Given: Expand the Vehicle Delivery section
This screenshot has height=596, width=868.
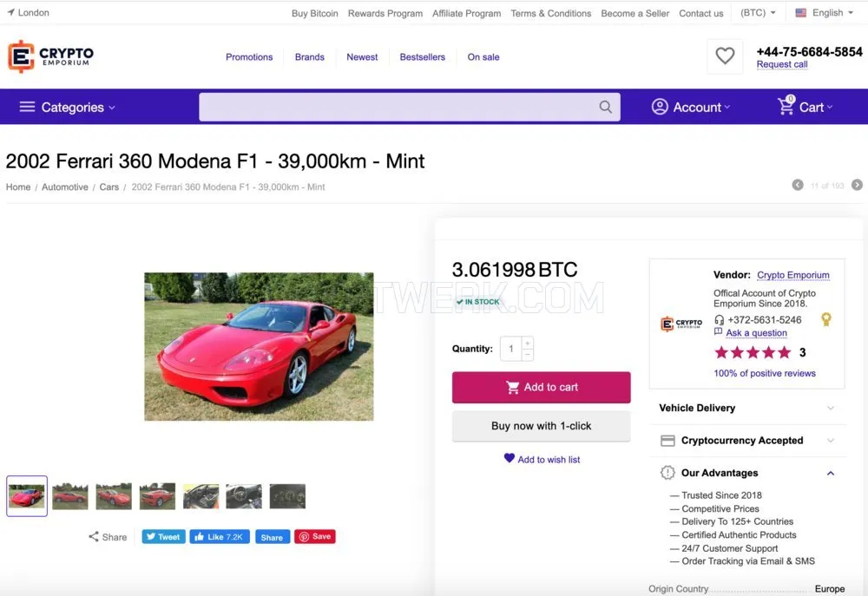Looking at the screenshot, I should (x=746, y=408).
